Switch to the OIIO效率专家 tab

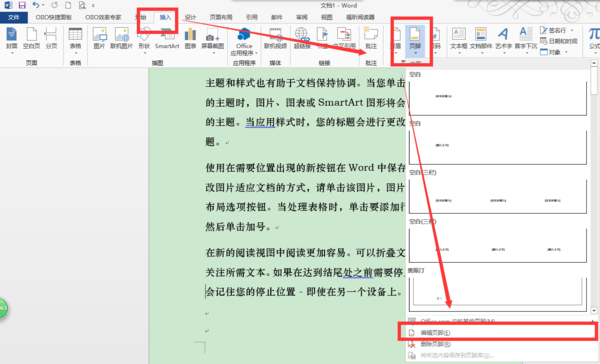103,17
